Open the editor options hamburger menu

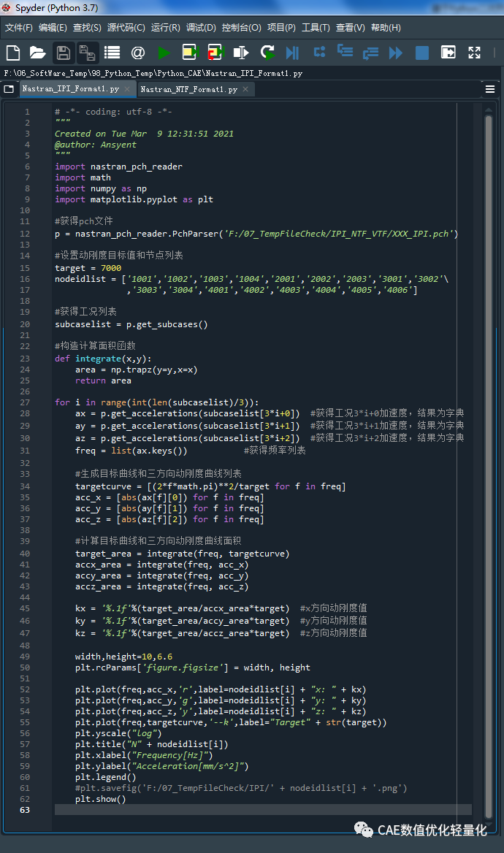490,89
